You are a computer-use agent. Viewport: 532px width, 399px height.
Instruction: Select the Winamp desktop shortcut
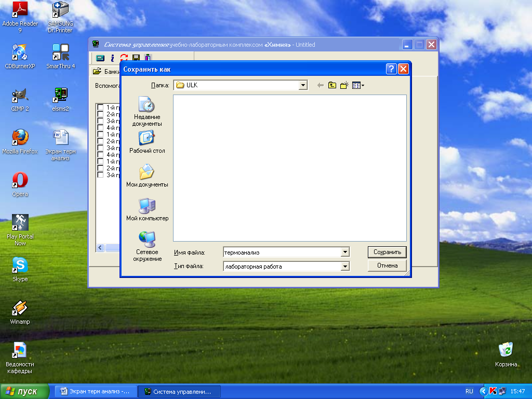click(x=20, y=312)
